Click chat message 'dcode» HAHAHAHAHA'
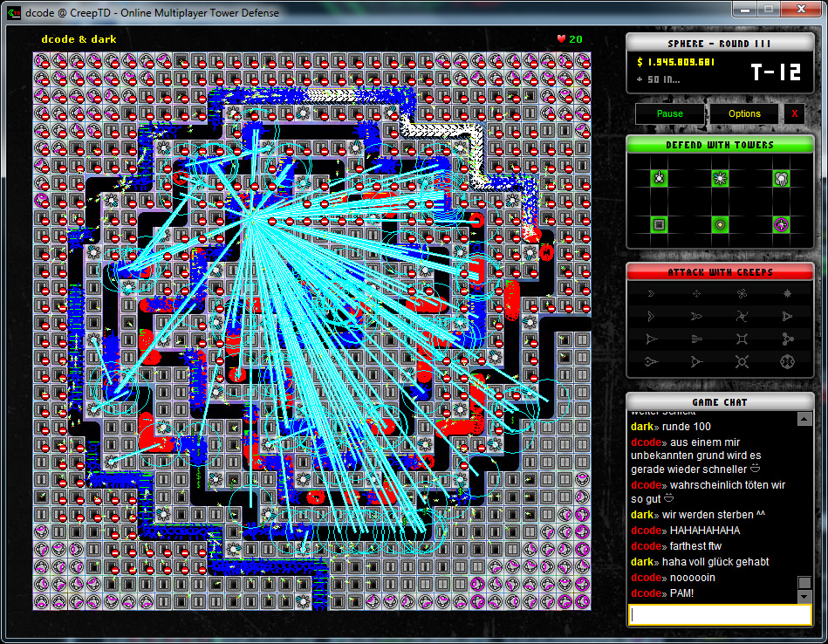This screenshot has width=828, height=644. [686, 531]
